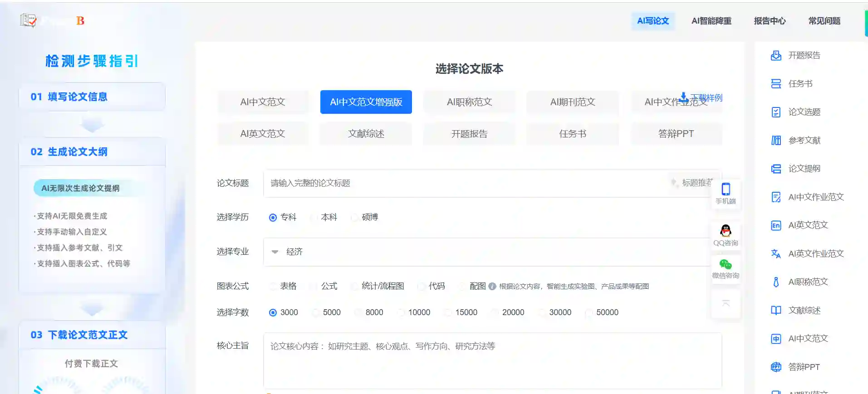
Task: Choose the AI职称范文 version button
Action: point(470,102)
